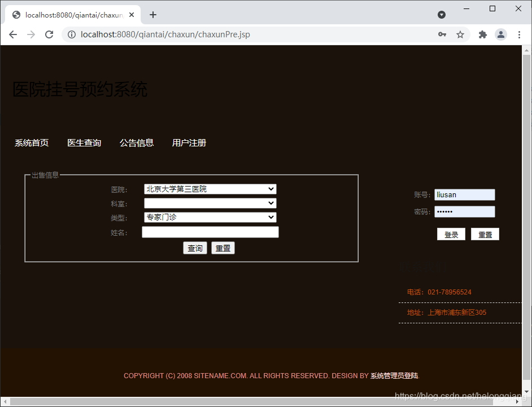Screen dimensions: 532x407
Task: Click inside the 姓名 name input field
Action: 210,232
